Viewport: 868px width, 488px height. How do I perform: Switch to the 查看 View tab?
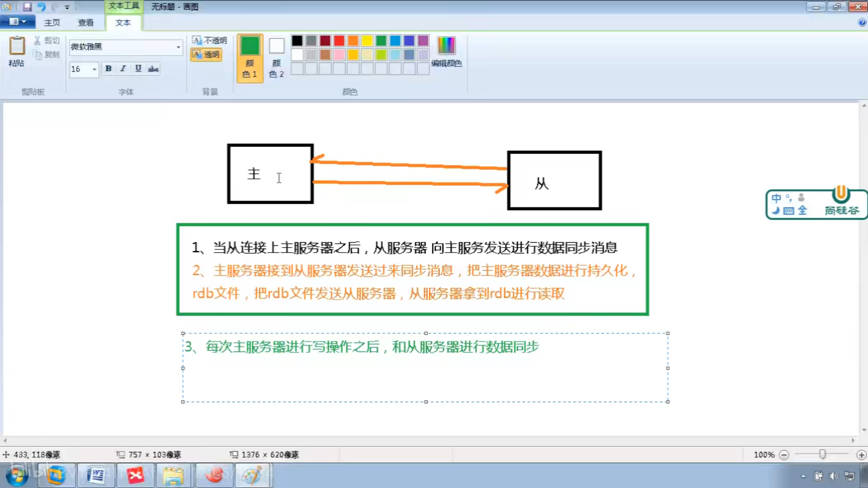coord(86,23)
